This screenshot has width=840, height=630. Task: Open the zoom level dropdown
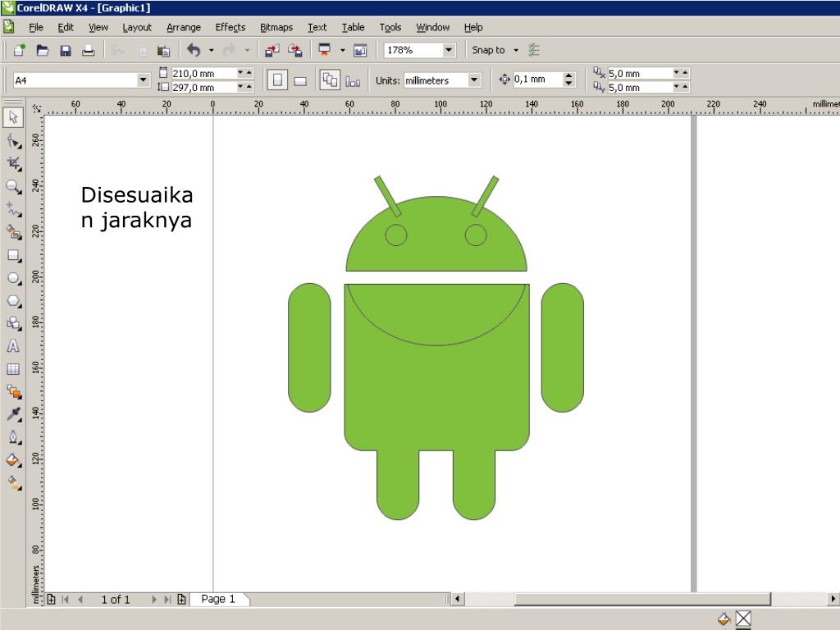[x=449, y=50]
